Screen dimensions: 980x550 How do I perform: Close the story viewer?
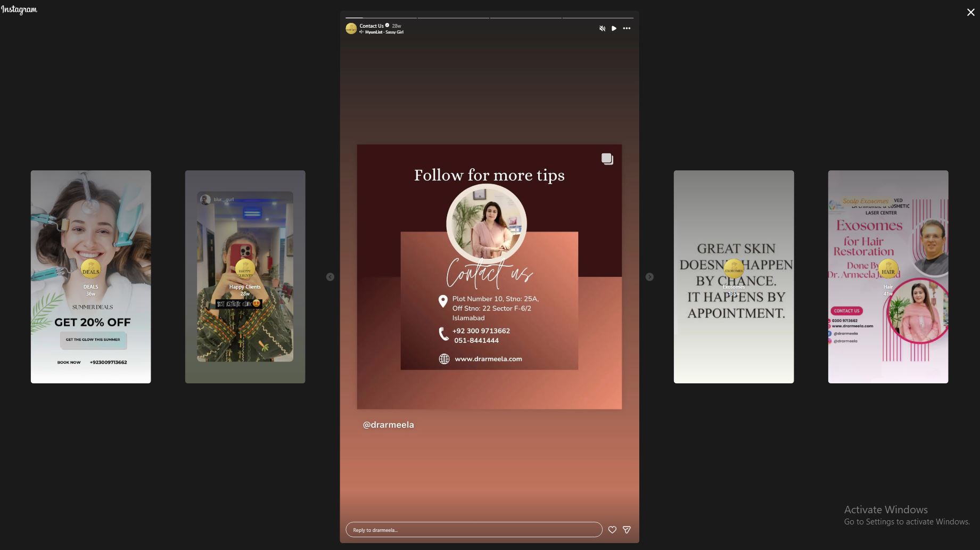[970, 12]
